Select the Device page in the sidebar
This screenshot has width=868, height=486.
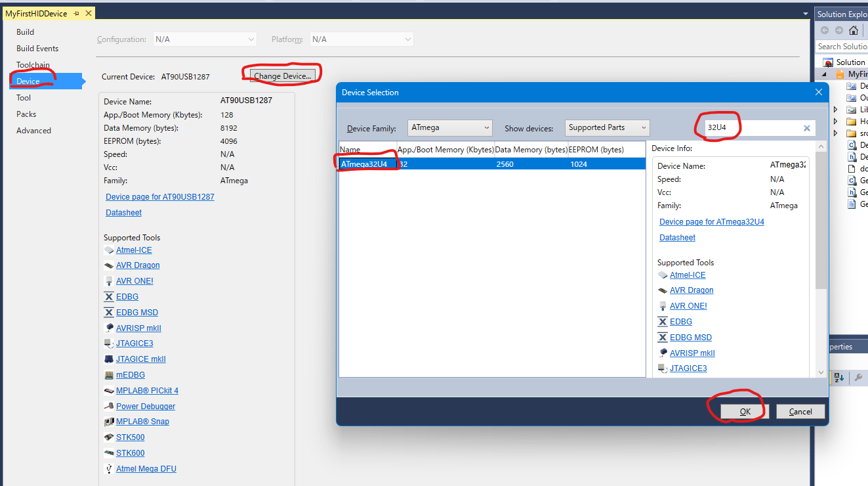[46, 81]
